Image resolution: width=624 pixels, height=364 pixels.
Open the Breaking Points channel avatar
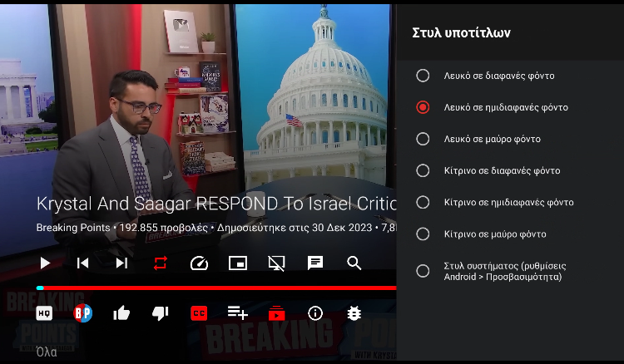(82, 313)
